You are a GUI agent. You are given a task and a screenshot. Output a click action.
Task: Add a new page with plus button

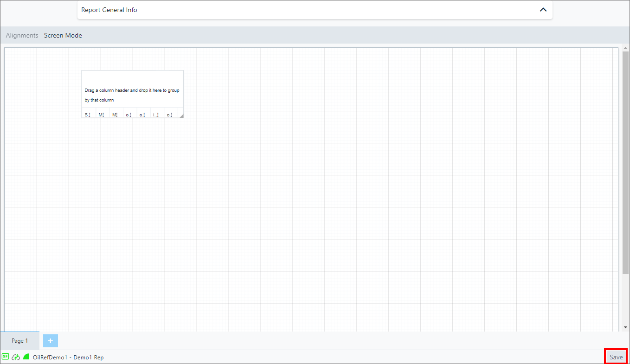click(51, 341)
